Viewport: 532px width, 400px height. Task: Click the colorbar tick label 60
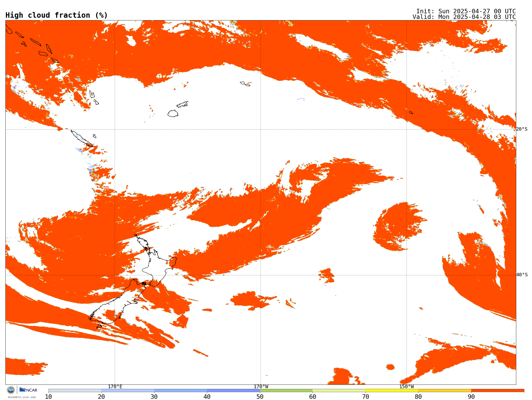[313, 397]
